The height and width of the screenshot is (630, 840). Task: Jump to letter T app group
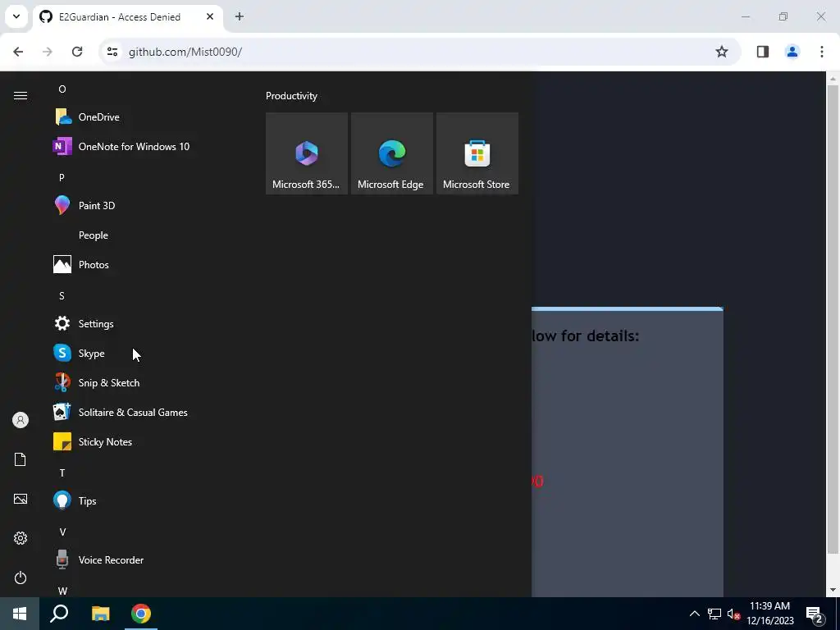(62, 473)
